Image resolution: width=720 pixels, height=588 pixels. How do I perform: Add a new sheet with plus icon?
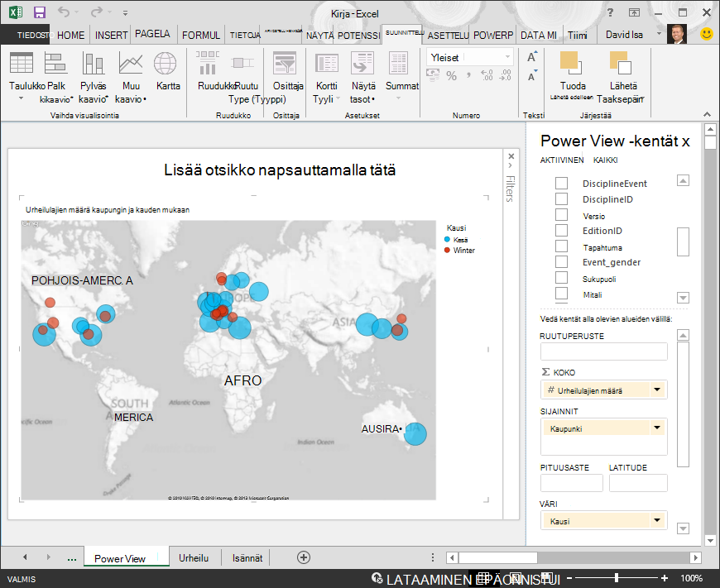(x=304, y=557)
